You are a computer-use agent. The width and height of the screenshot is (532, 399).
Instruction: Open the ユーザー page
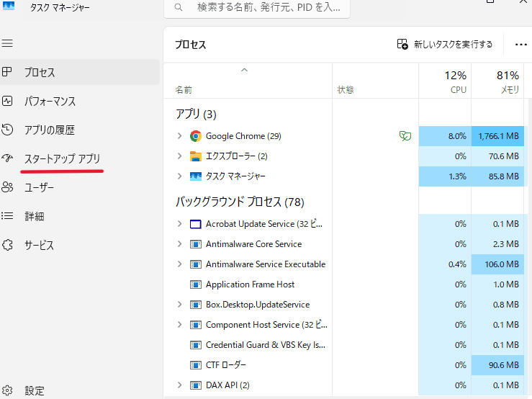click(x=79, y=187)
